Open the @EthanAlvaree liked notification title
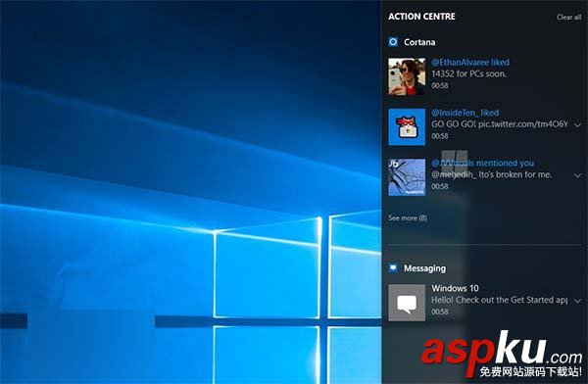 (470, 63)
